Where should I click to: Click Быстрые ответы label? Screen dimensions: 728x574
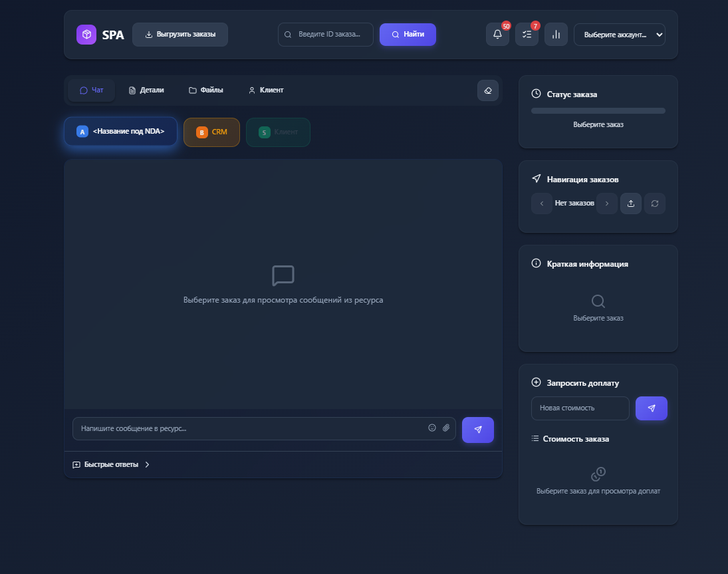click(112, 465)
